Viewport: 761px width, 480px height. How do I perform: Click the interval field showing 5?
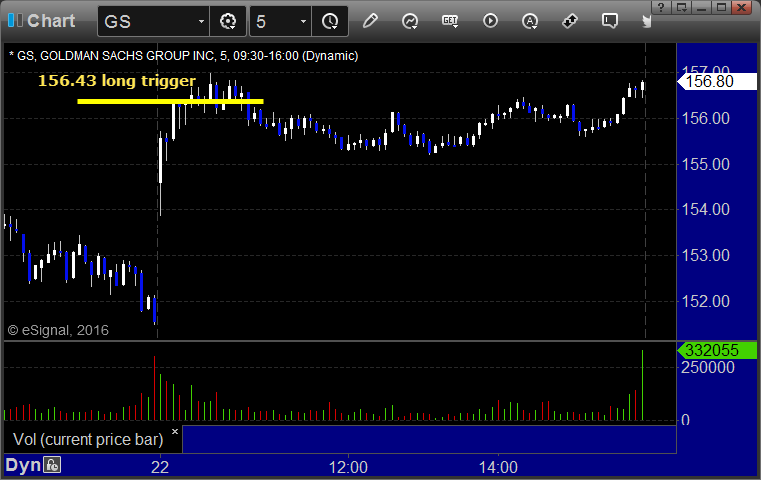pos(273,21)
